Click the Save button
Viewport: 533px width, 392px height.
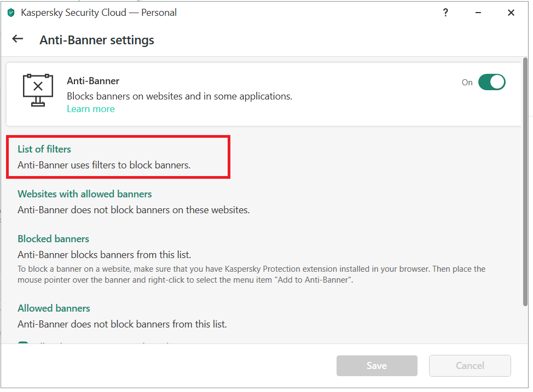[376, 366]
